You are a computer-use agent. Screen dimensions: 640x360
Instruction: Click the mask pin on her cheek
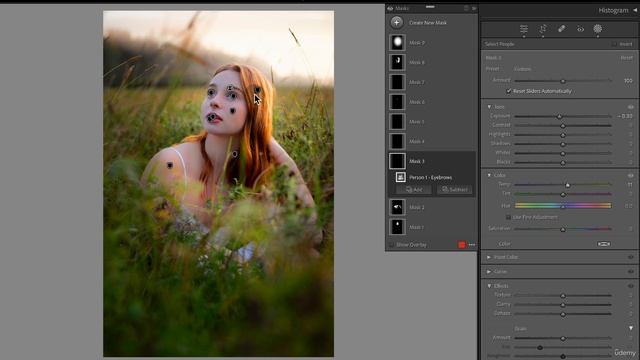[x=233, y=111]
